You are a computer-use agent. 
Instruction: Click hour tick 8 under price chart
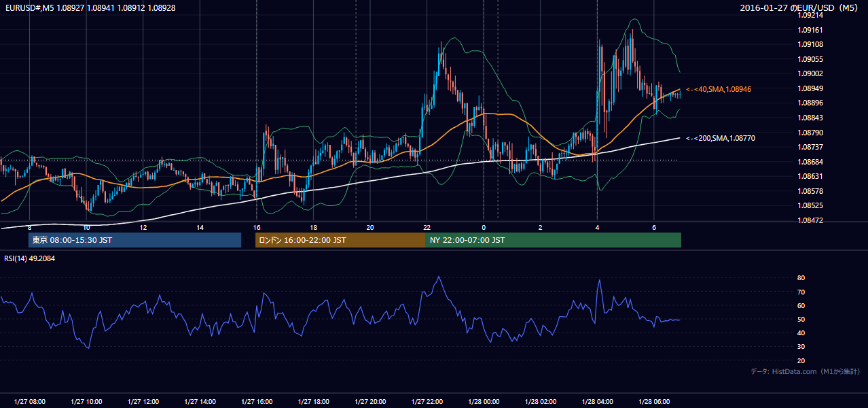(x=29, y=227)
